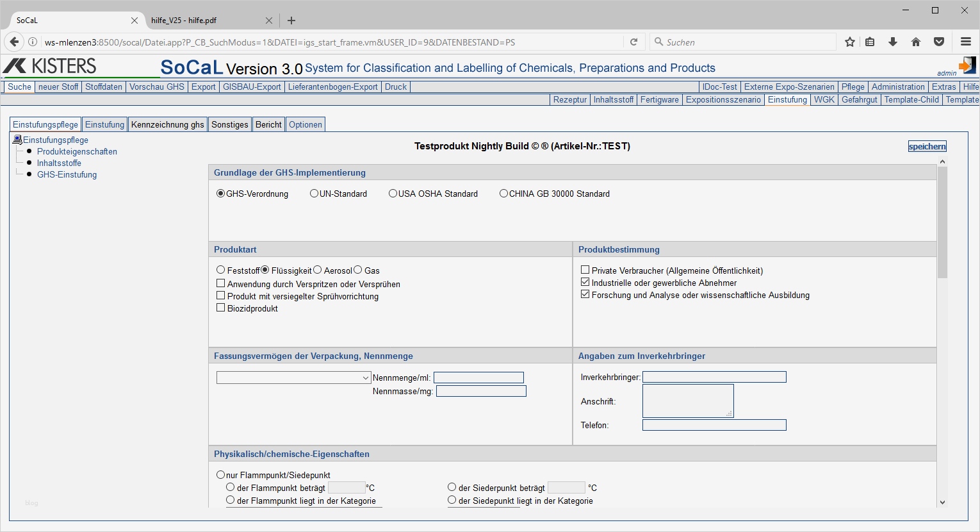The image size is (980, 532).
Task: Choose Gas as product type
Action: (x=358, y=270)
